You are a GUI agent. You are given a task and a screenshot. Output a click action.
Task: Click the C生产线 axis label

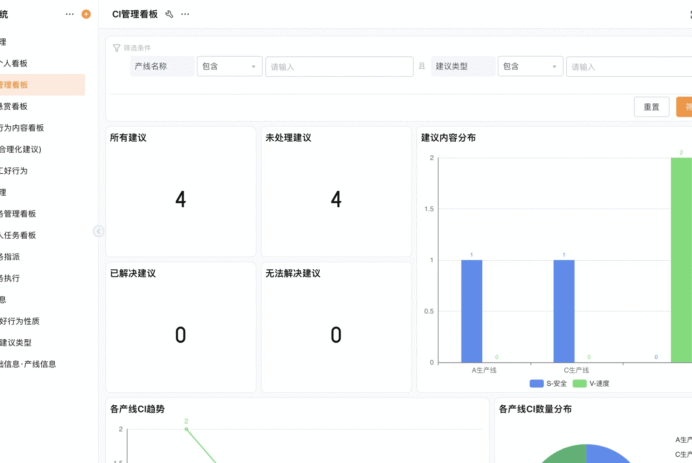point(576,370)
